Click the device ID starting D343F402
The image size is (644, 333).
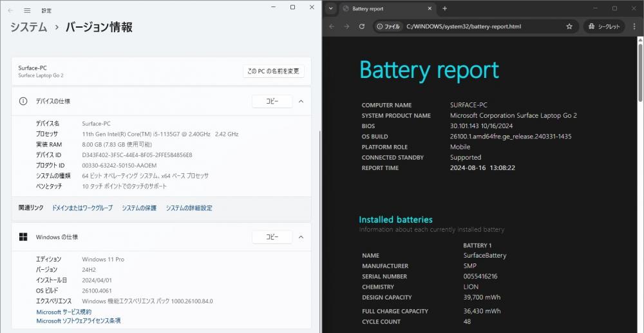point(137,155)
